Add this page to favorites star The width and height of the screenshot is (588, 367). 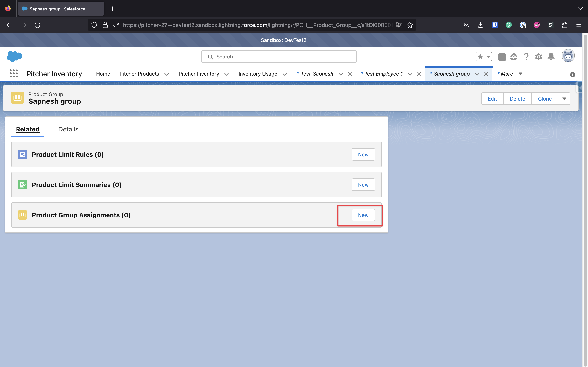(x=480, y=57)
